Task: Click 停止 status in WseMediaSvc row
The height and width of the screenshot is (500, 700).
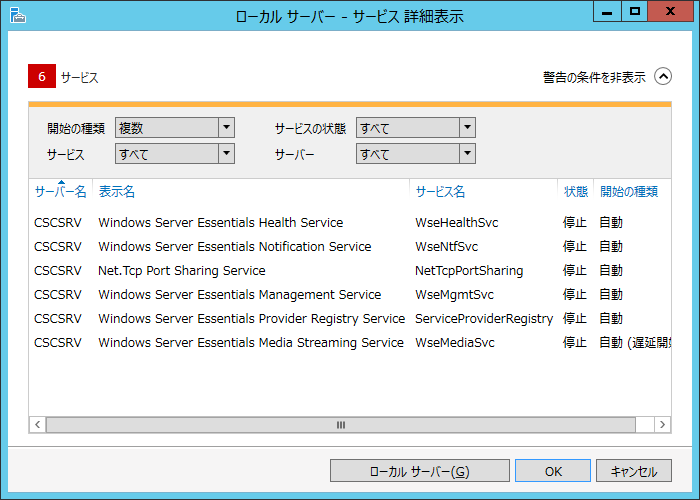Action: 575,342
